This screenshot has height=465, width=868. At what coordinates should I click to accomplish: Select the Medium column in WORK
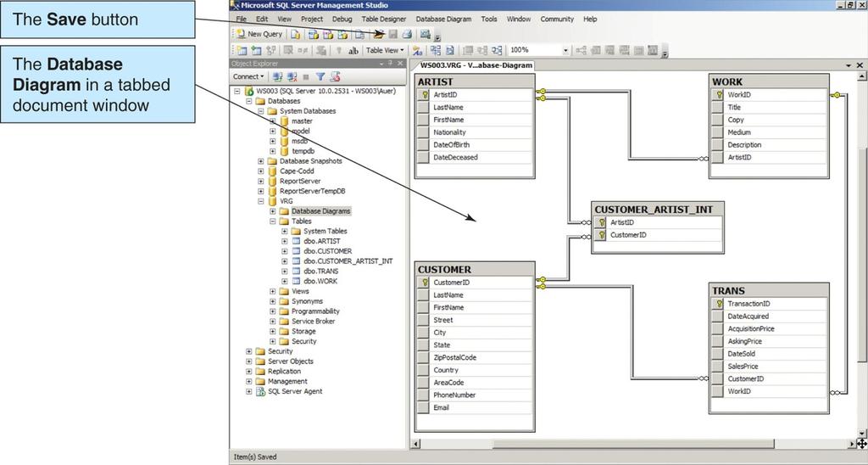(x=769, y=132)
